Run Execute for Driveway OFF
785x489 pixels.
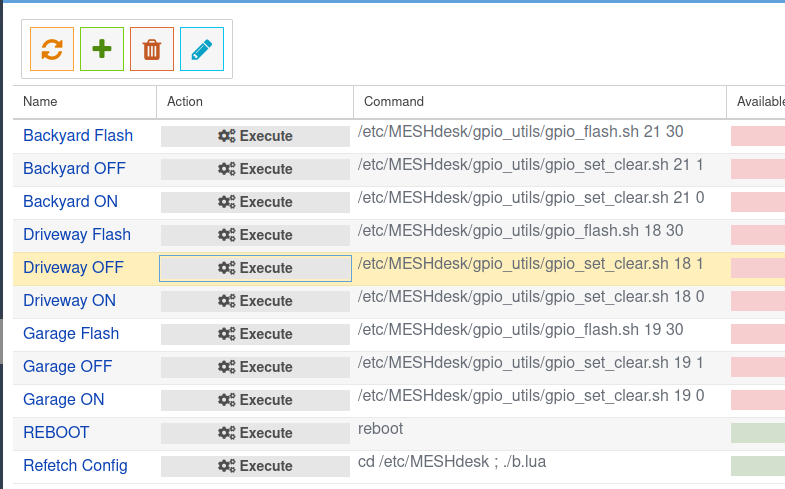point(255,268)
